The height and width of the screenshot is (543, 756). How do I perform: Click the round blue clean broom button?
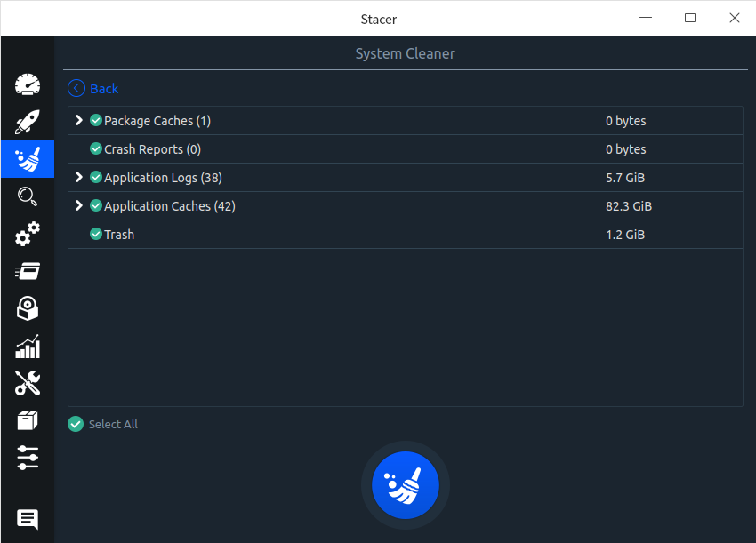406,485
